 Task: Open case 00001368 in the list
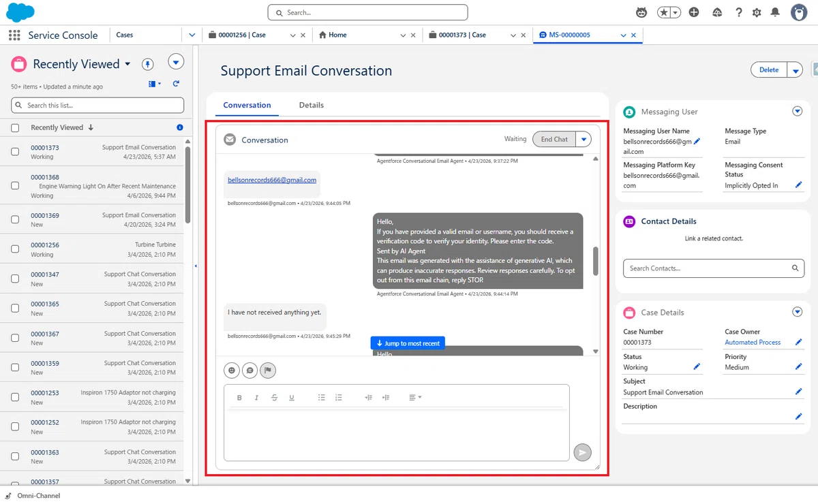45,177
